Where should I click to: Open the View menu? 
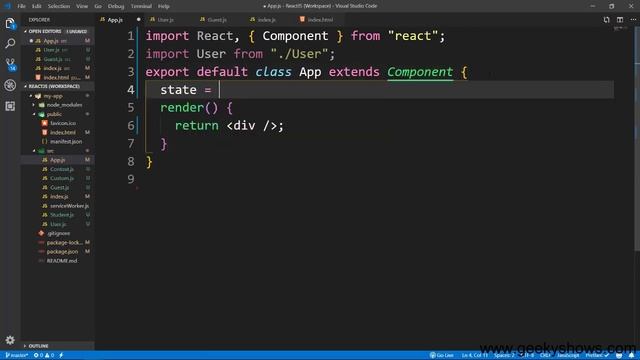point(82,6)
